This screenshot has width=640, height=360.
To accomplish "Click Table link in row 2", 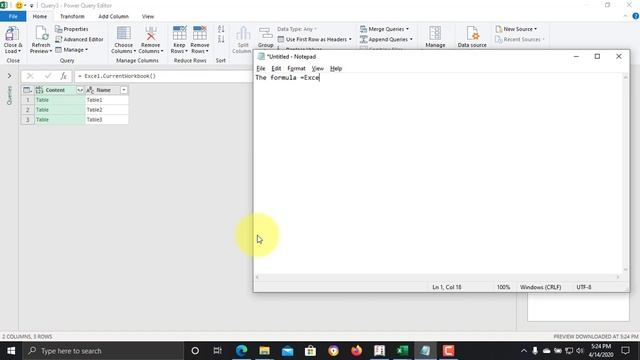I will pyautogui.click(x=42, y=110).
